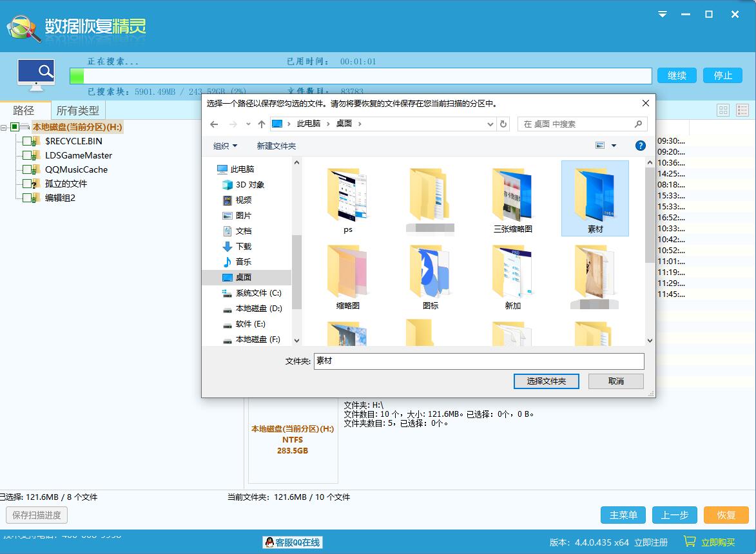Select the 新加 folder
The height and width of the screenshot is (554, 756).
point(512,277)
